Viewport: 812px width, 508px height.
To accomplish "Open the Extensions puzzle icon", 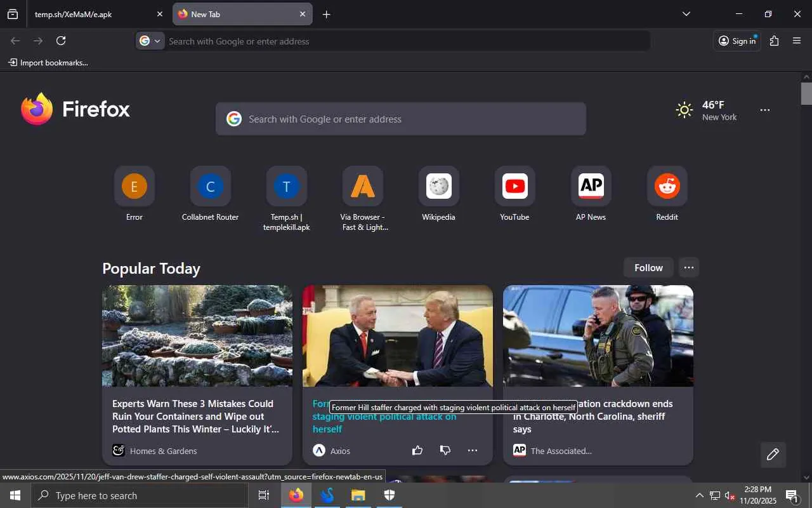I will (774, 41).
